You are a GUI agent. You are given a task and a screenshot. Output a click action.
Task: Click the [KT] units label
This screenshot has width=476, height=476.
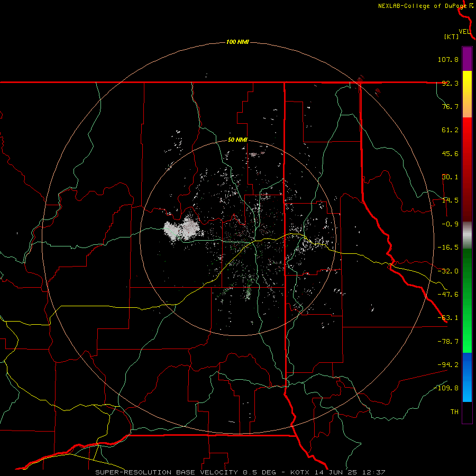click(452, 36)
